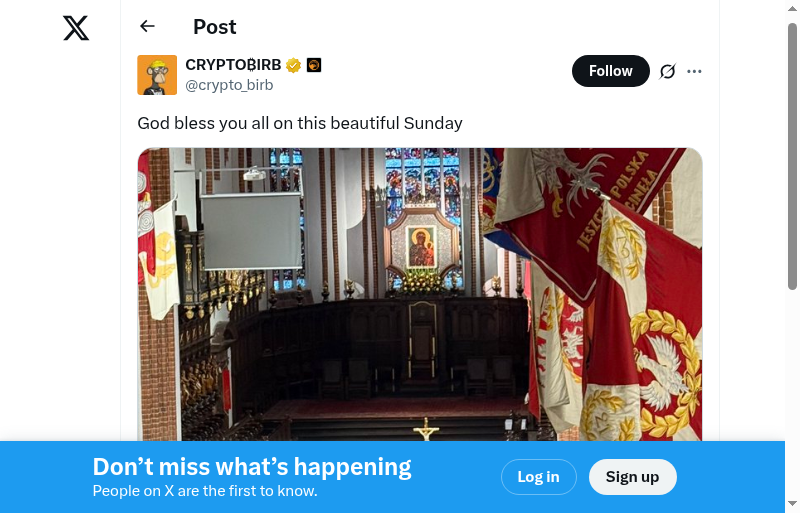Open the @crypto_birb handle link
Image resolution: width=800 pixels, height=513 pixels.
[229, 85]
